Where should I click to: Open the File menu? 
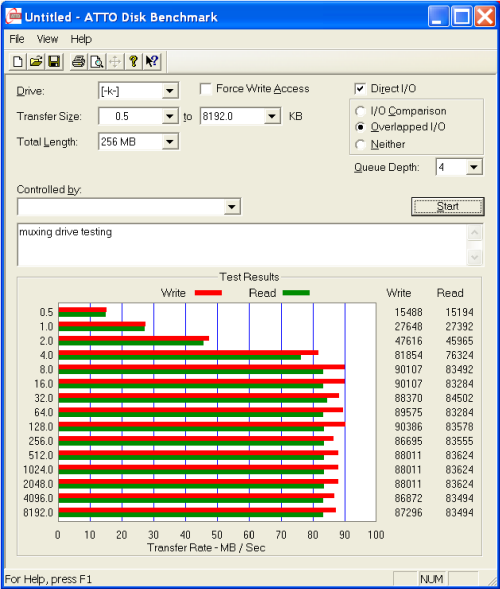pos(17,39)
